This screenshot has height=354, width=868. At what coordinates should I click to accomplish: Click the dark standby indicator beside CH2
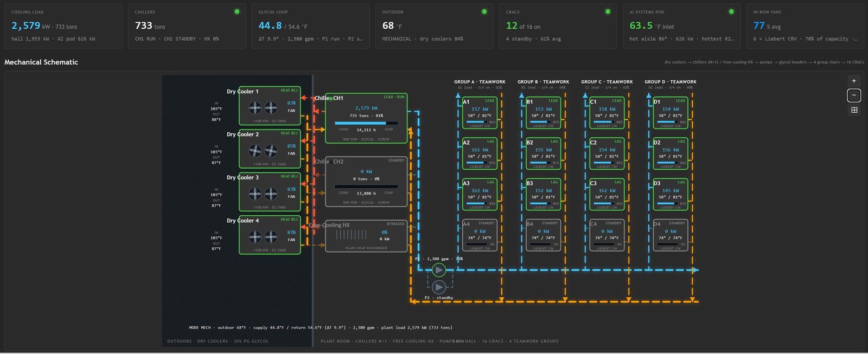[x=330, y=162]
